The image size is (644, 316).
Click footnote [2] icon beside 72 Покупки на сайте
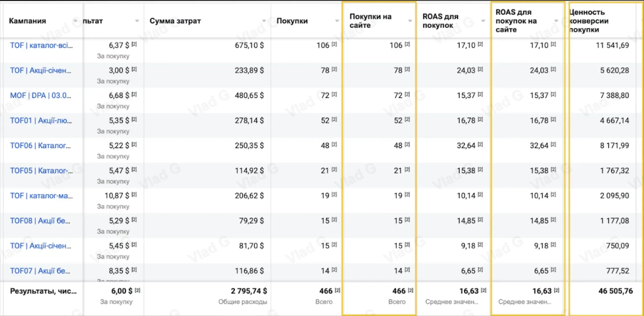pyautogui.click(x=407, y=94)
